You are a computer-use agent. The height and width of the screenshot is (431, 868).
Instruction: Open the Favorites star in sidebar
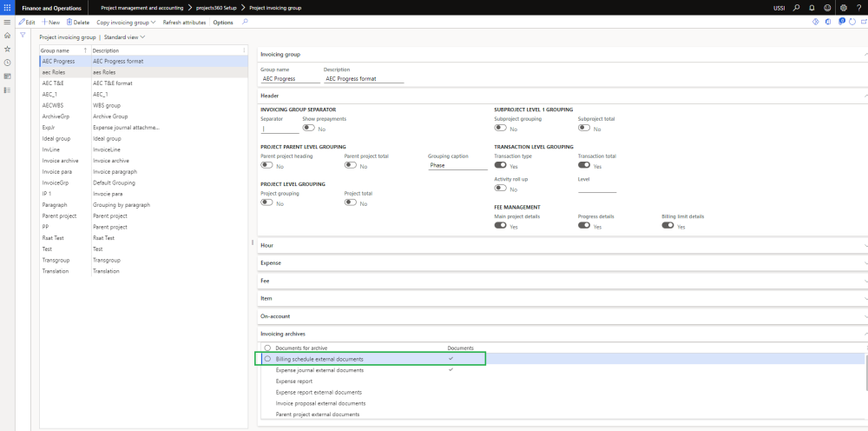[x=8, y=50]
